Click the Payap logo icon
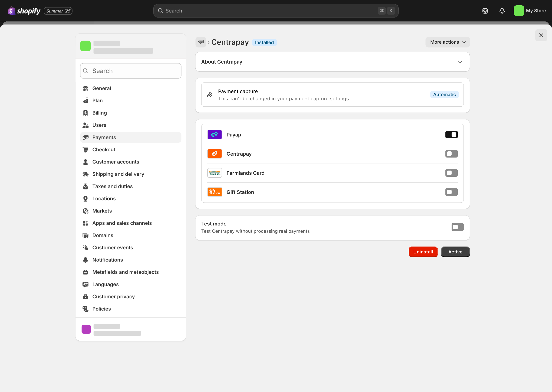 (214, 135)
